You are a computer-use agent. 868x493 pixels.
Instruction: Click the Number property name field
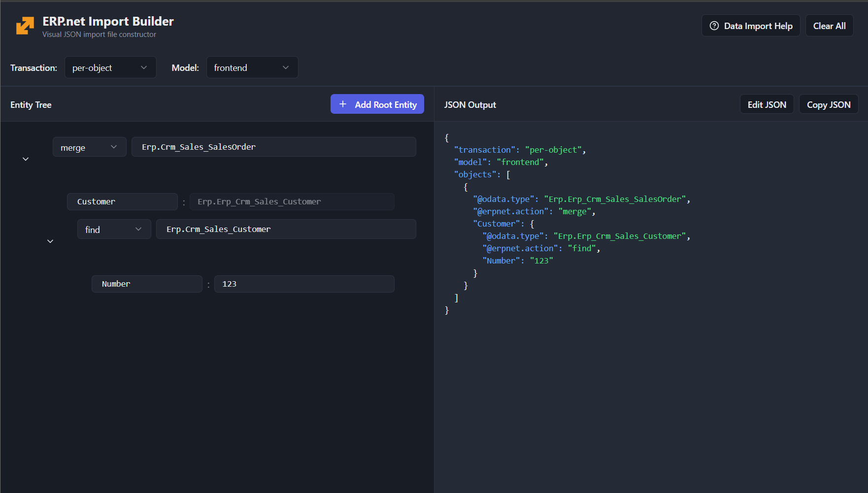coord(147,284)
